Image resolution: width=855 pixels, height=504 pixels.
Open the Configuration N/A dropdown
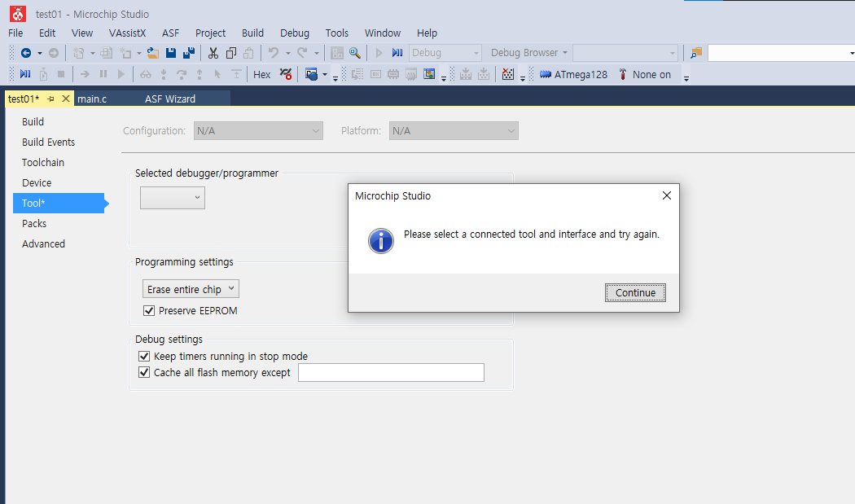tap(258, 131)
